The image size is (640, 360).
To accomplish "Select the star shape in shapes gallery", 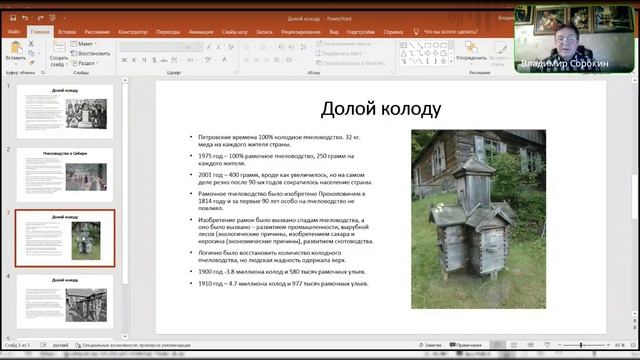I will [444, 61].
